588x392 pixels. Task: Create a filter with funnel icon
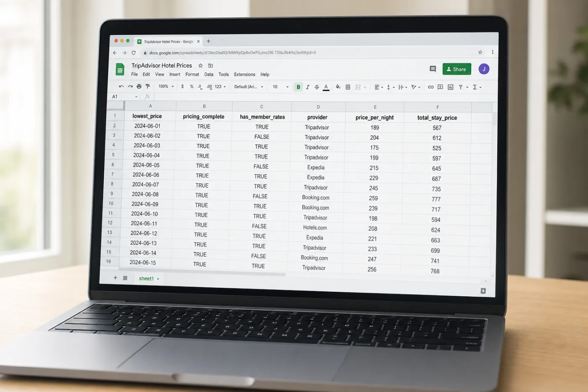[461, 87]
